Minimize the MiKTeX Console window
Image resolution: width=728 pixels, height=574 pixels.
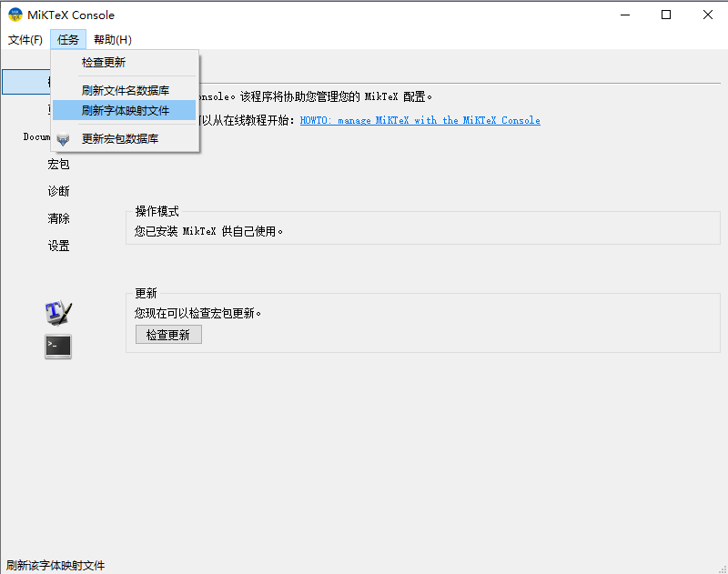pos(625,15)
